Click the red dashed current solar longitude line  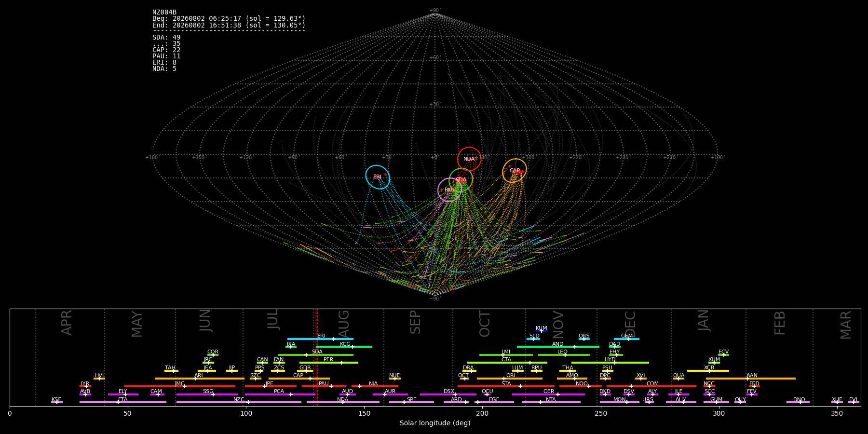click(317, 357)
